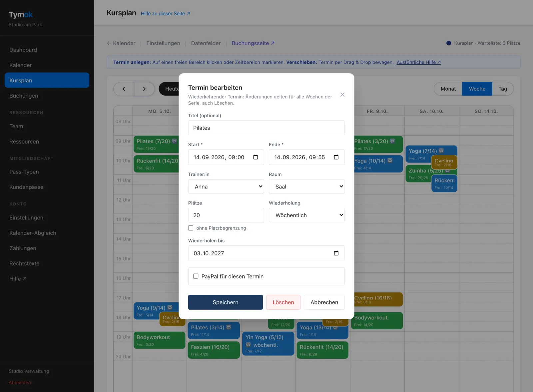The height and width of the screenshot is (392, 533).
Task: Click Abmelden in sidebar
Action: [20, 383]
